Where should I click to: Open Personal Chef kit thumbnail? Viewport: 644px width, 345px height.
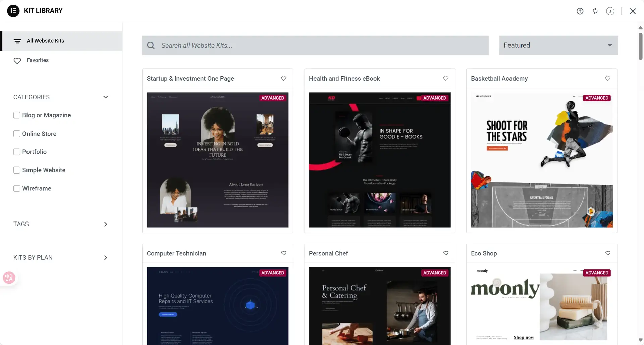(380, 306)
